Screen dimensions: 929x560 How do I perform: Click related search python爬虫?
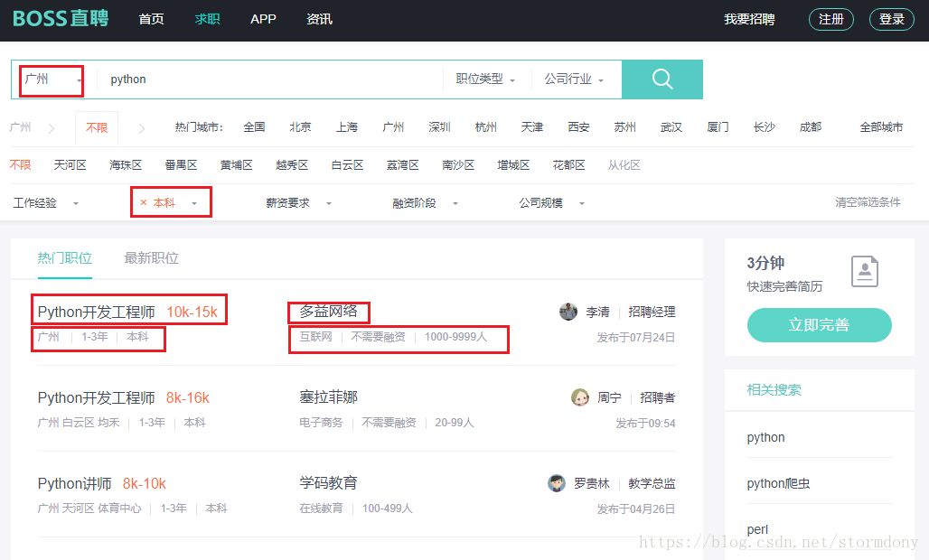778,483
